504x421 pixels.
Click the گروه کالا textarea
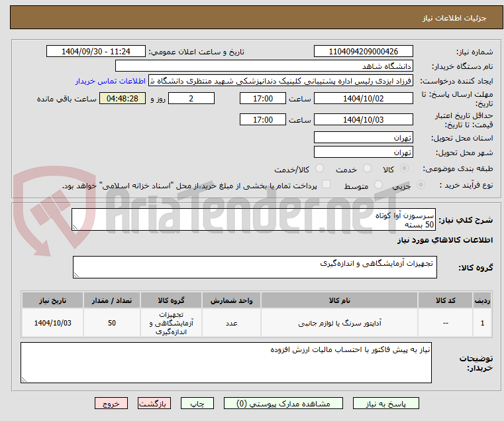pyautogui.click(x=254, y=267)
